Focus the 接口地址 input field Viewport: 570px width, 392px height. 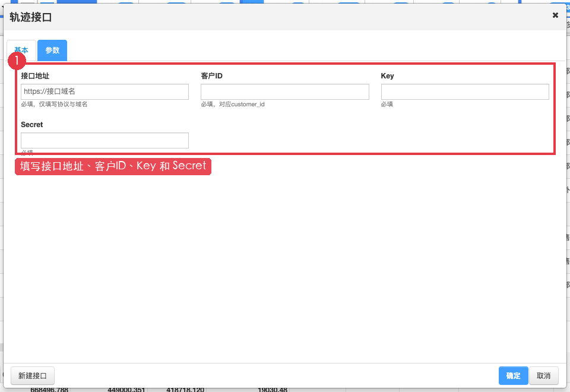104,91
